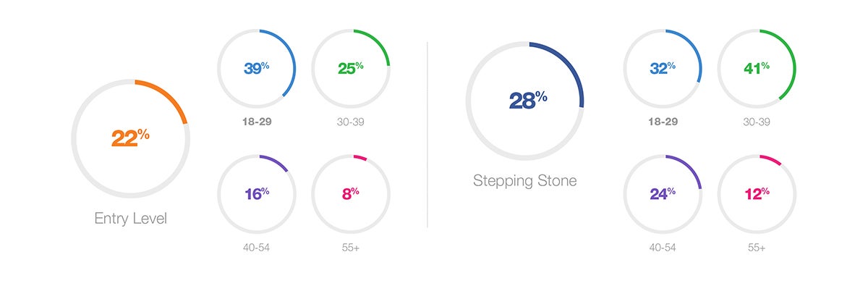The image size is (868, 299).
Task: Select the pink 8% donut chart
Action: tap(351, 193)
